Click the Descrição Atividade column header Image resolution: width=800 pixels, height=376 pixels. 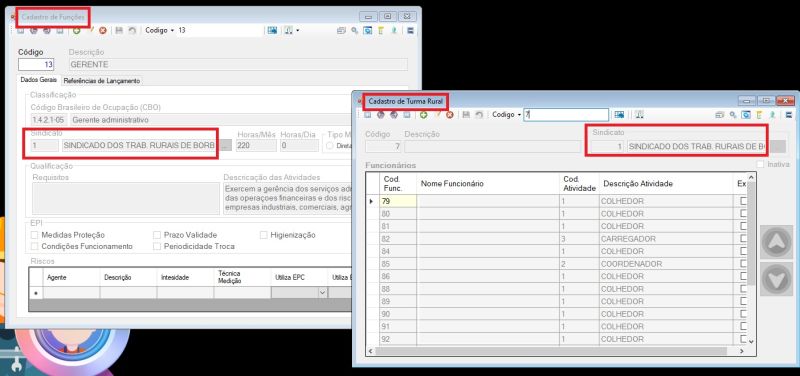(666, 184)
